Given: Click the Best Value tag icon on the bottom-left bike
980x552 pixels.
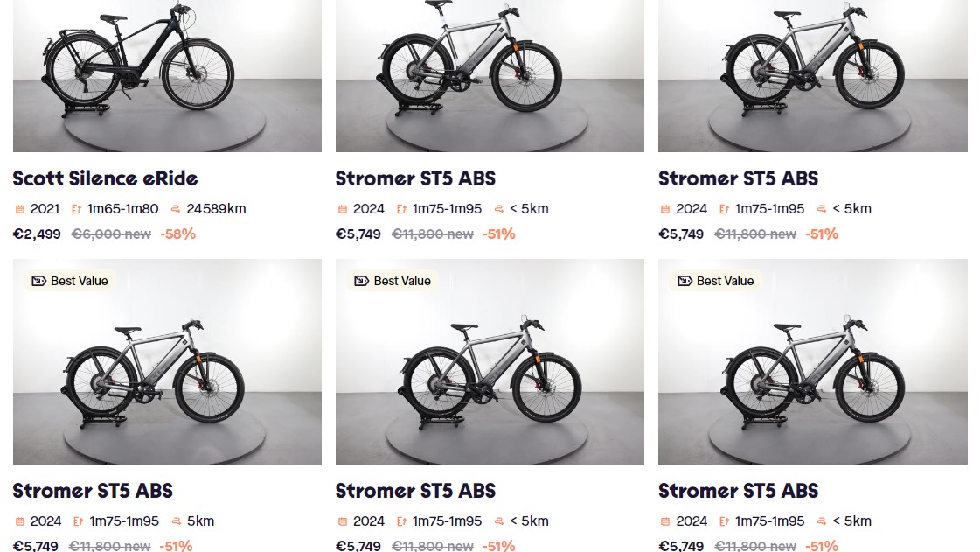Looking at the screenshot, I should click(38, 281).
